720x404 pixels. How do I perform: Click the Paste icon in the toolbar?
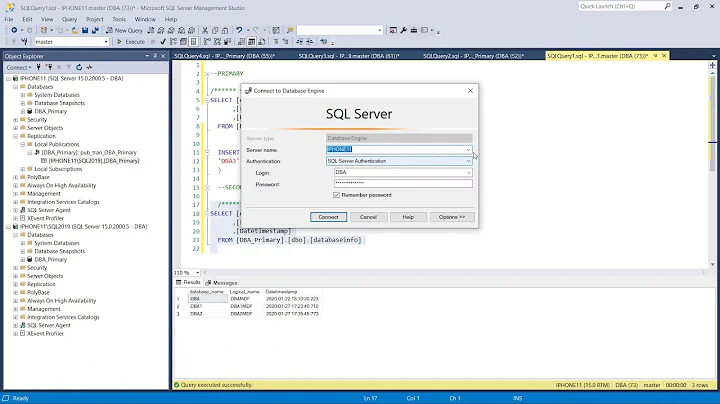(x=225, y=30)
